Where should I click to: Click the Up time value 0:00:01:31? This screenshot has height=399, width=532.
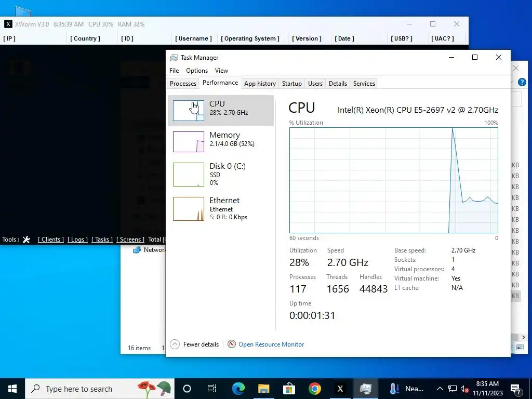(x=312, y=315)
